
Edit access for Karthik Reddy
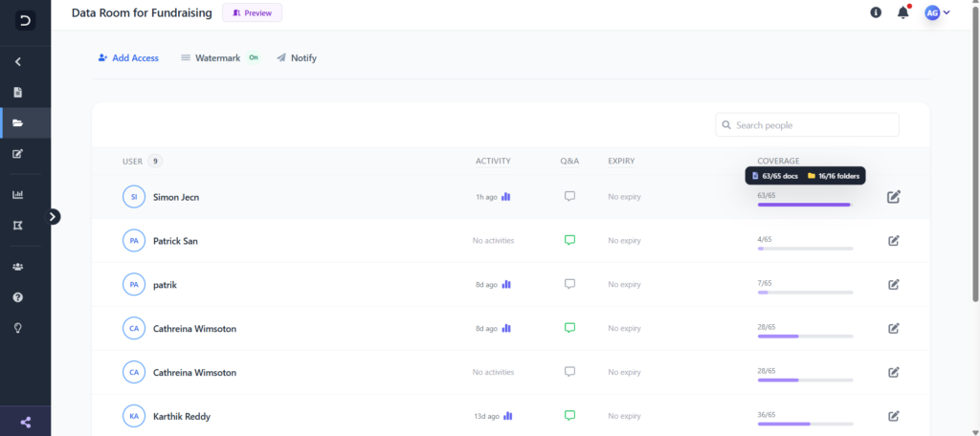894,416
